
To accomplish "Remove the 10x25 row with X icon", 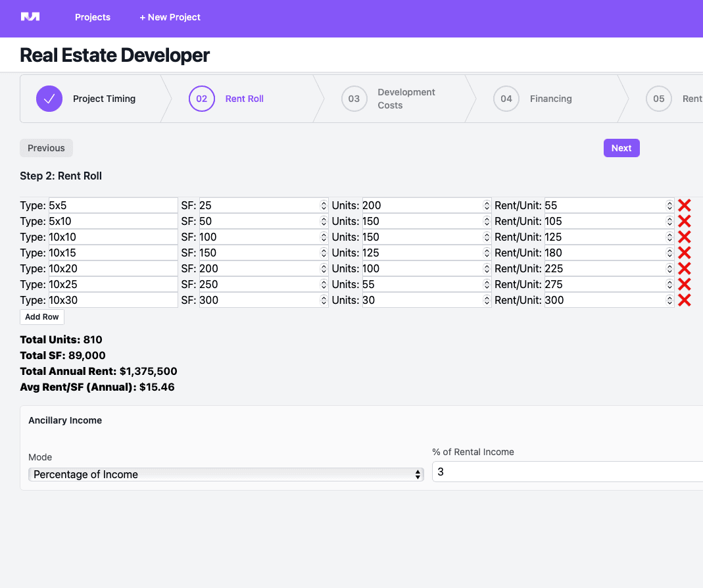I will point(684,284).
